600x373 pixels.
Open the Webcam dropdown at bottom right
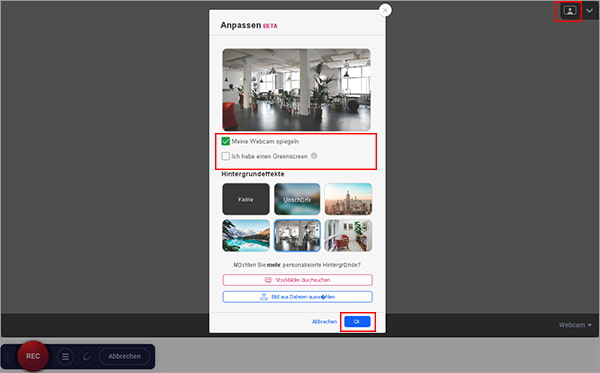click(x=575, y=325)
